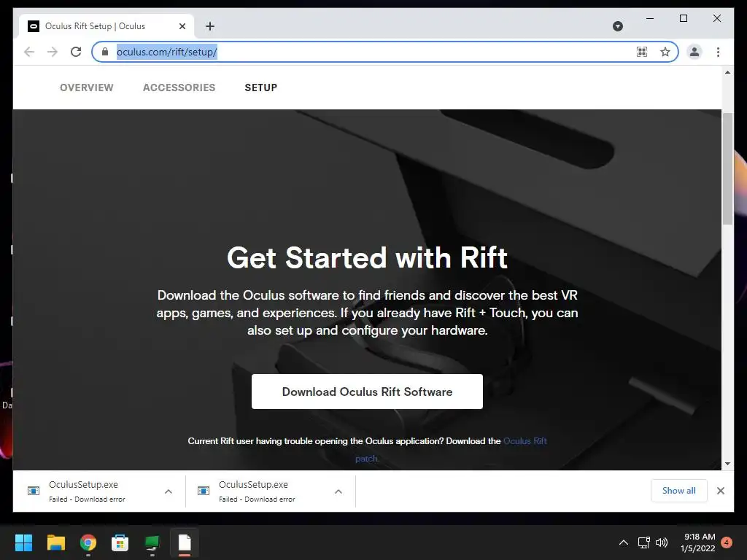The height and width of the screenshot is (560, 747).
Task: Click the first failed OculusSetup.exe download
Action: point(88,491)
